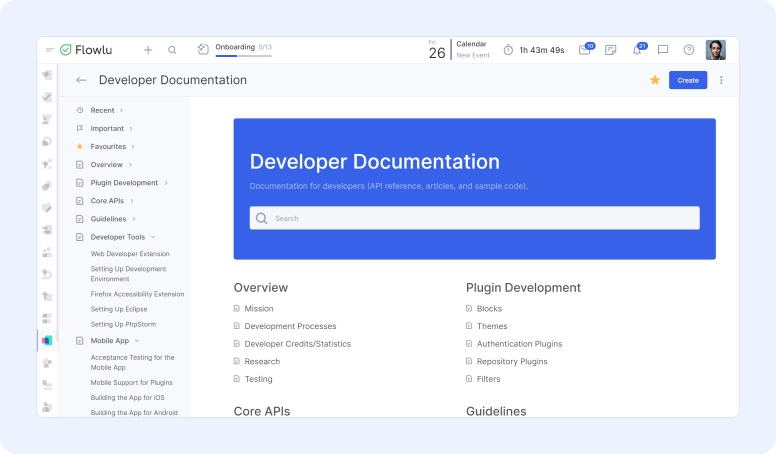Open the Flowlu logo home link
Screen dimensions: 776x454
86,50
